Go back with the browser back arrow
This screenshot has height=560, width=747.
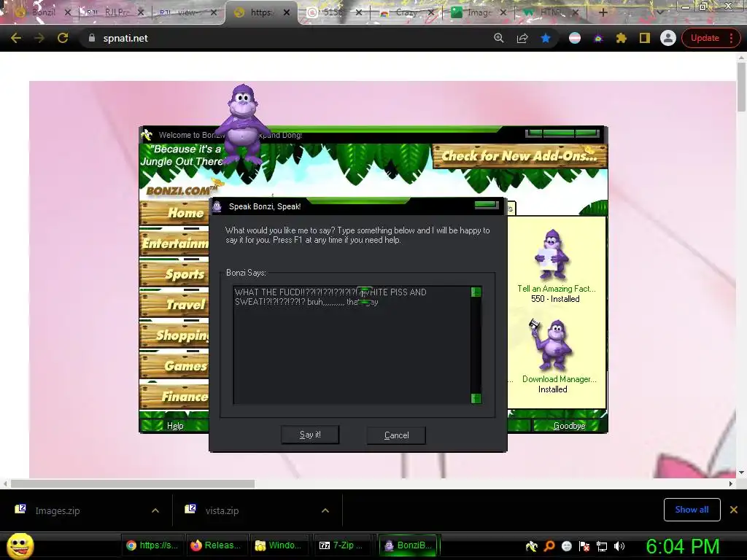click(x=16, y=38)
